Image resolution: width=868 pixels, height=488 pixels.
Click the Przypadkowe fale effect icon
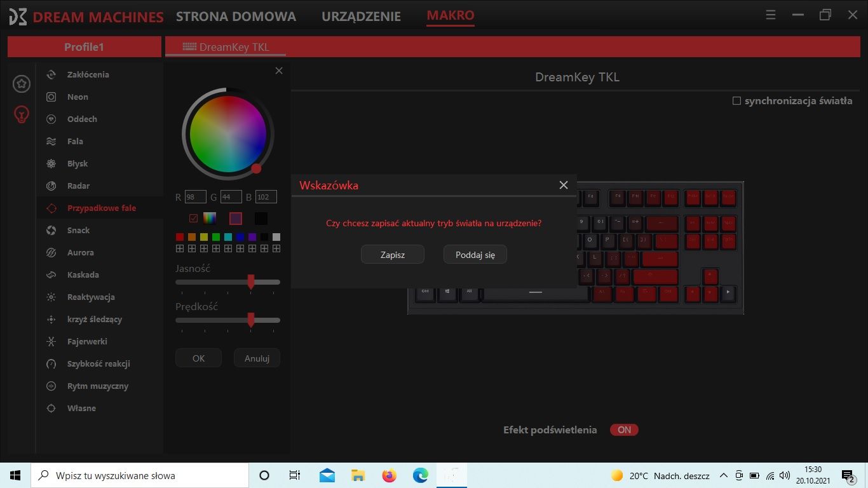point(51,208)
